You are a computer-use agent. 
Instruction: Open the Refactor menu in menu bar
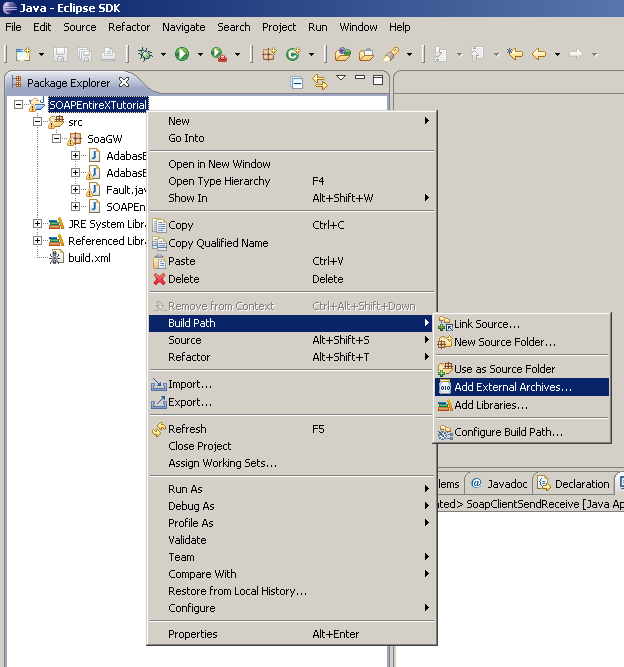[x=129, y=27]
